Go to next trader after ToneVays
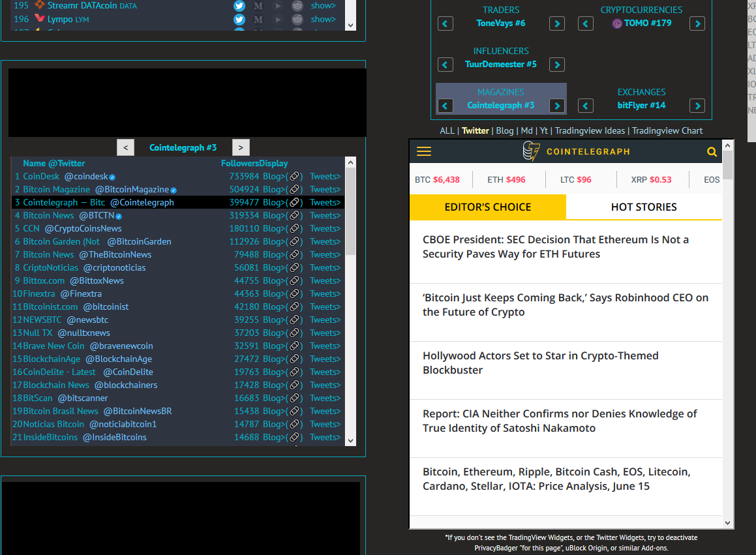This screenshot has width=756, height=555. [557, 23]
